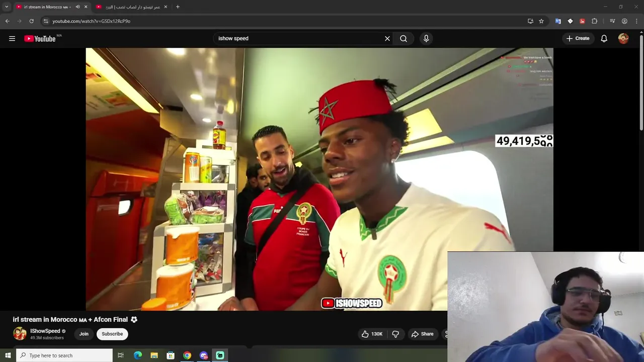View site information for youtube.com
The height and width of the screenshot is (362, 644).
(46, 21)
